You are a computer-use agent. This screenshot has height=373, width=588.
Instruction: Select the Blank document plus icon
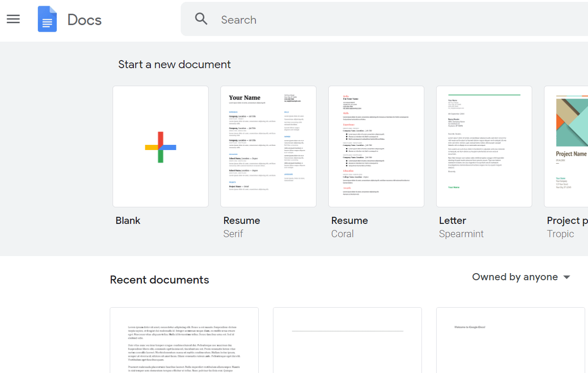click(x=160, y=146)
